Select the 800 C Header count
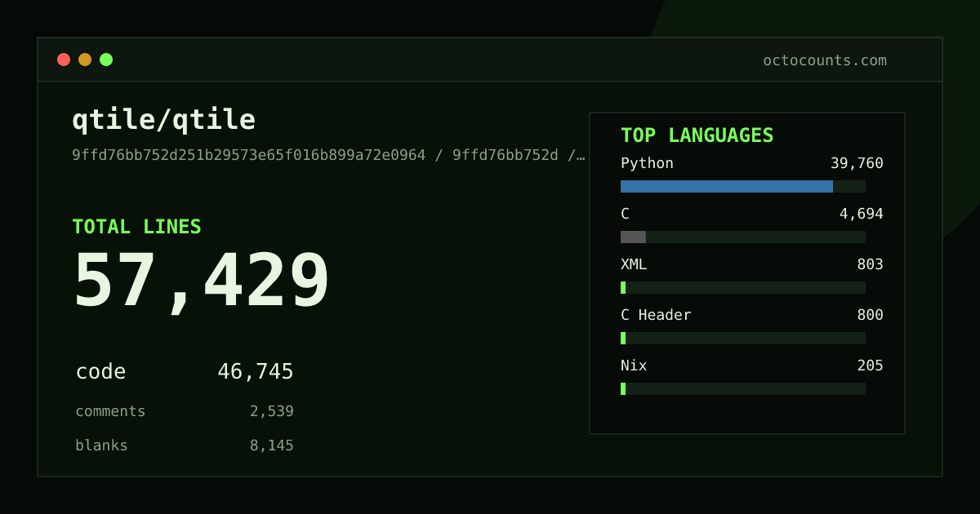The height and width of the screenshot is (514, 980). [x=870, y=315]
